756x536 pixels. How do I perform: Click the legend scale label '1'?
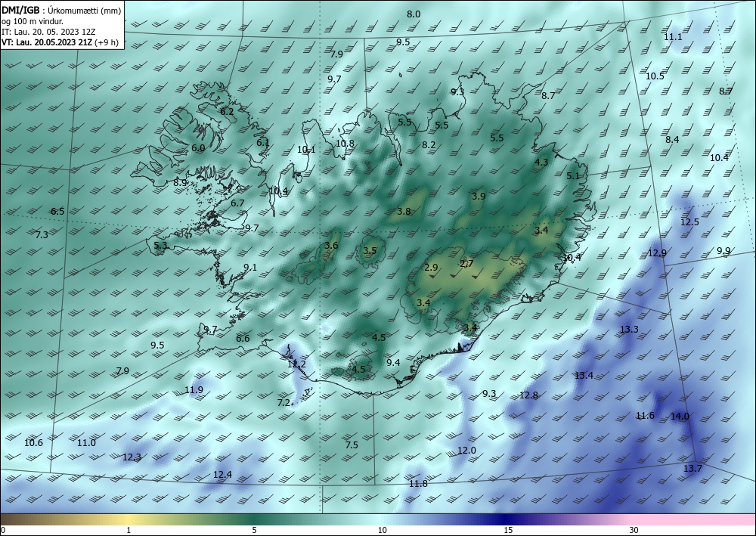pyautogui.click(x=129, y=530)
